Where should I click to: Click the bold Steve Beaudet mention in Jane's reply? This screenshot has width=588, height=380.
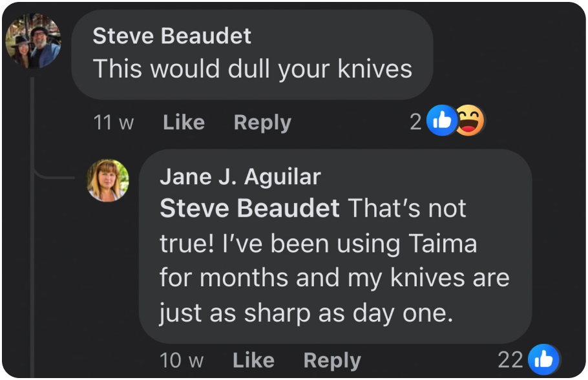coord(249,208)
